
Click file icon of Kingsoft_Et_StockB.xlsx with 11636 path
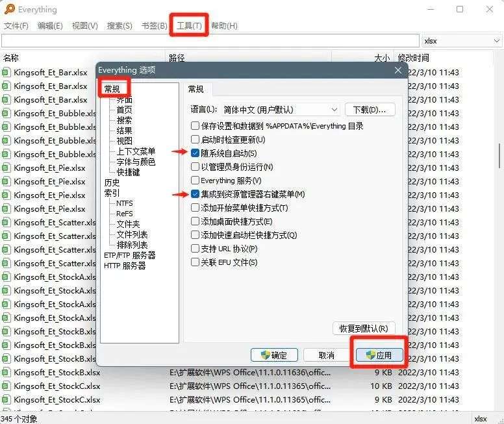pyautogui.click(x=6, y=373)
